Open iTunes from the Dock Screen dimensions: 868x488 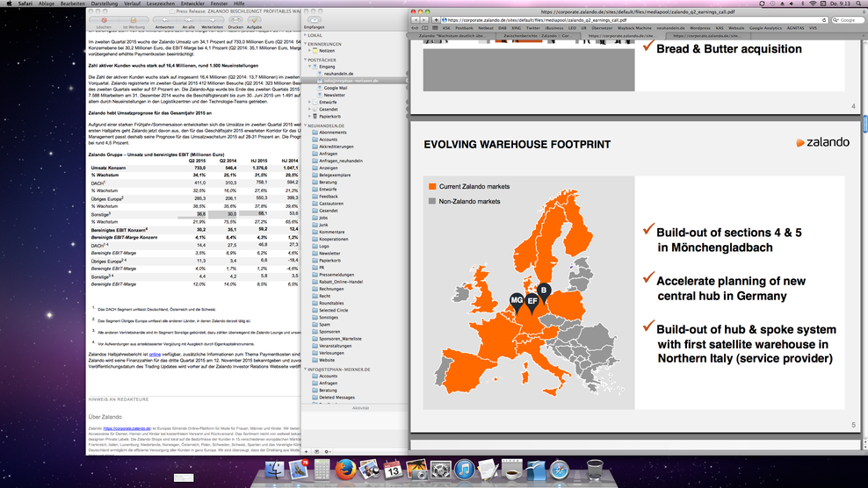[x=465, y=470]
